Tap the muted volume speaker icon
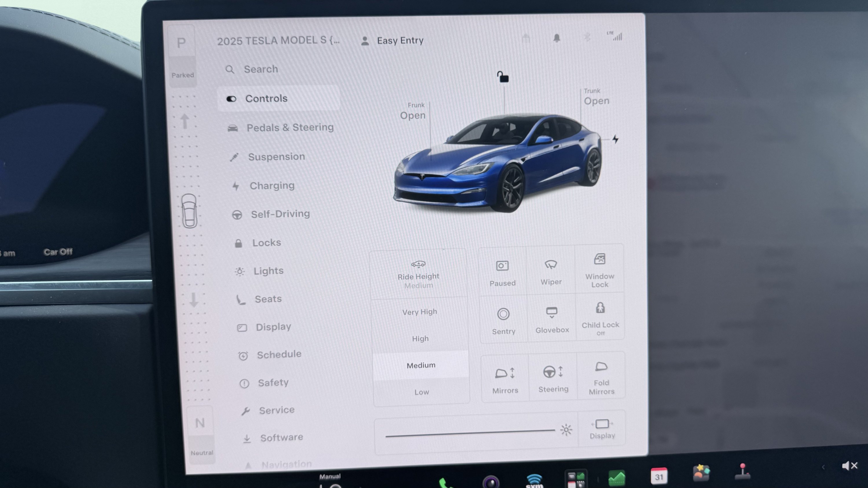 pos(849,466)
